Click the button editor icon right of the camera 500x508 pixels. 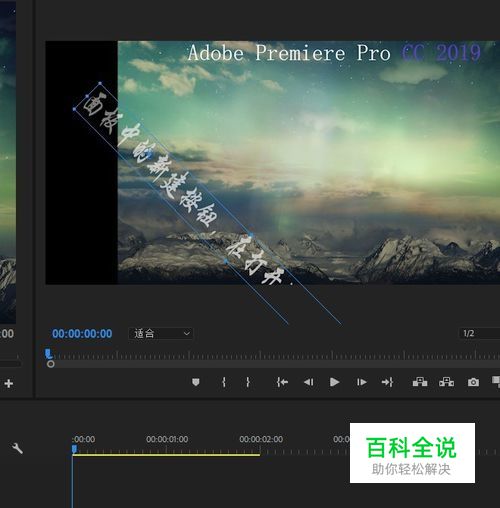pos(496,382)
